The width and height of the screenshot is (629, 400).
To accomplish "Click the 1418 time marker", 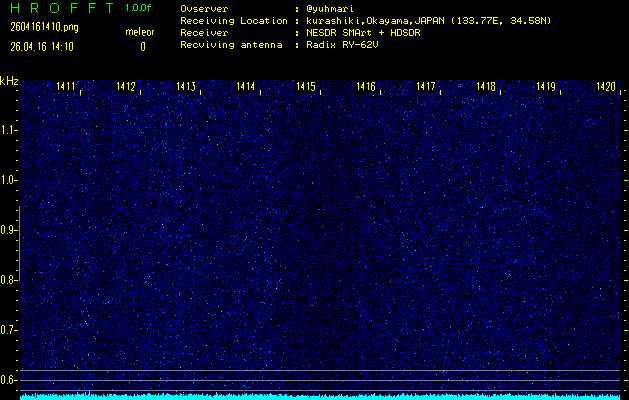I will tap(486, 87).
